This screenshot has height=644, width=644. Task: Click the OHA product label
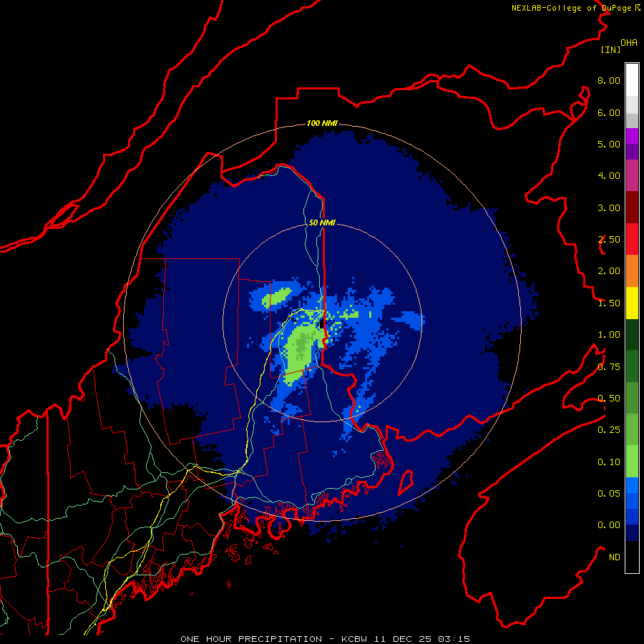click(x=629, y=43)
